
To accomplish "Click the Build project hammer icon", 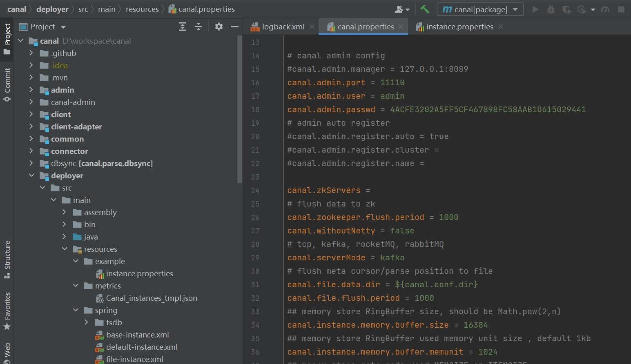I will (425, 9).
